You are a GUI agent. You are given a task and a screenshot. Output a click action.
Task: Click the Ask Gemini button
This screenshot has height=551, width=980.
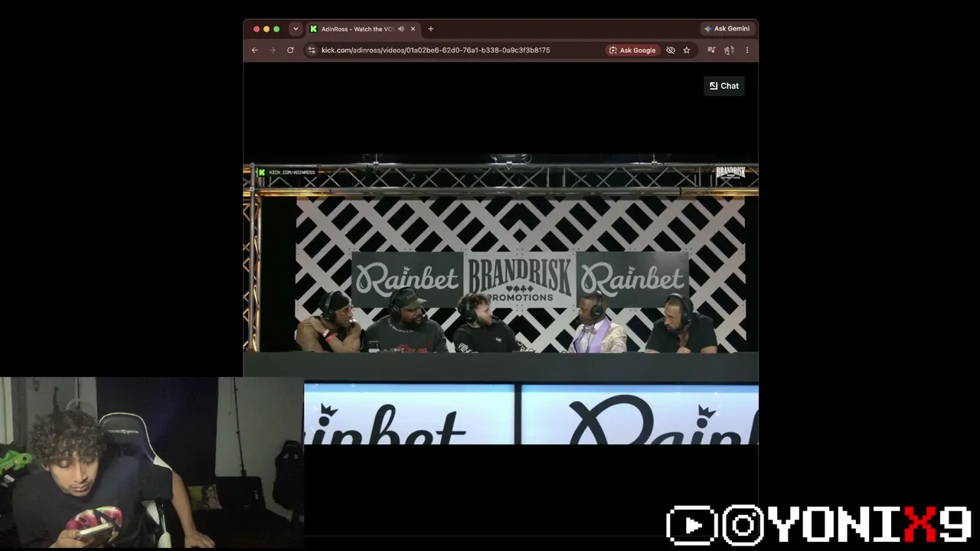coord(727,28)
